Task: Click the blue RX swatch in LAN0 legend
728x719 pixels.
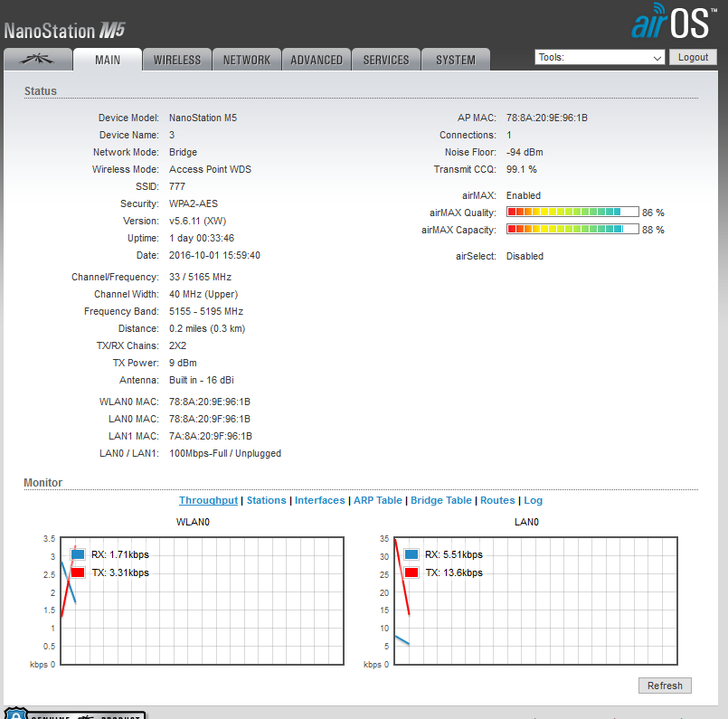Action: (411, 554)
